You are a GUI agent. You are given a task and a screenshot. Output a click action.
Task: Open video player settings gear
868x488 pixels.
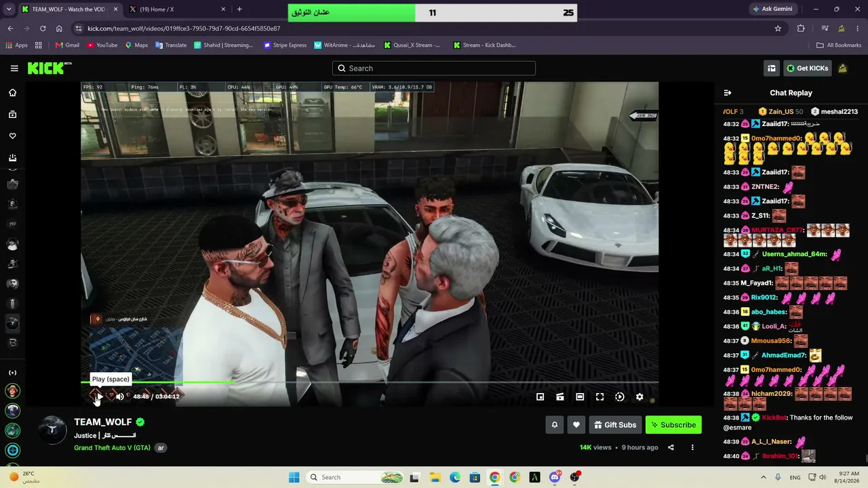coord(639,397)
